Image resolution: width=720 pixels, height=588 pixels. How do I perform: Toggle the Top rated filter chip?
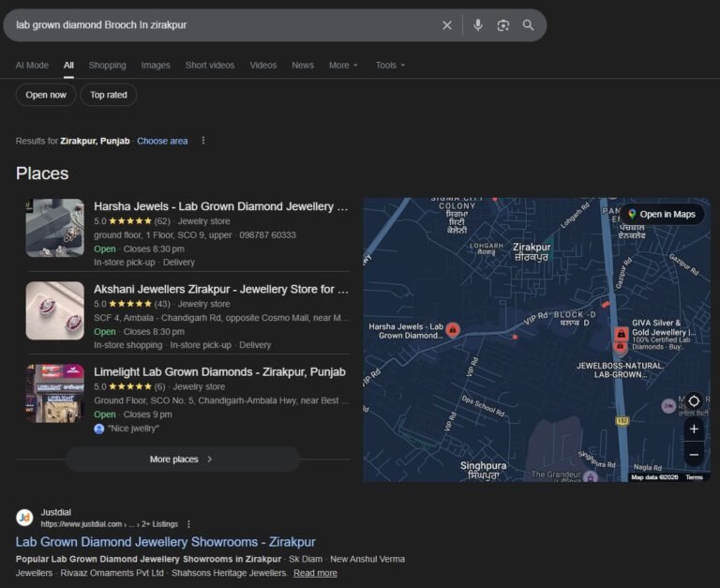[109, 95]
